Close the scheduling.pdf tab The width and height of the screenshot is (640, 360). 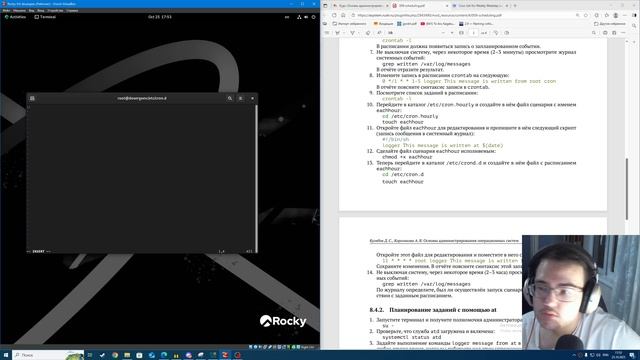pyautogui.click(x=447, y=6)
